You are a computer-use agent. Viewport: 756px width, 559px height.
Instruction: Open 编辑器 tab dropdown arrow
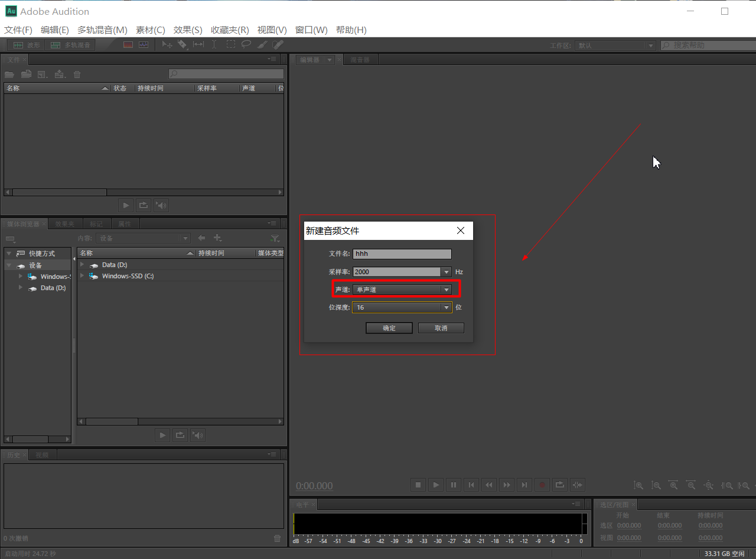[x=330, y=60]
